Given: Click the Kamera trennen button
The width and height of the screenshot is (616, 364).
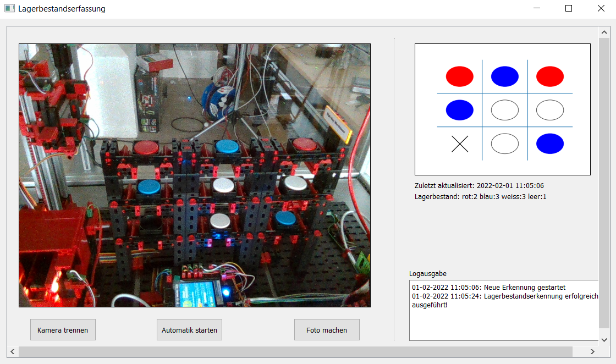Looking at the screenshot, I should coord(63,330).
